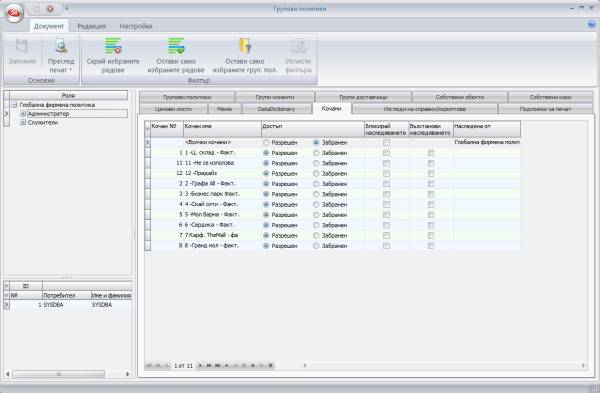Click the Кочан име column header

click(x=223, y=129)
